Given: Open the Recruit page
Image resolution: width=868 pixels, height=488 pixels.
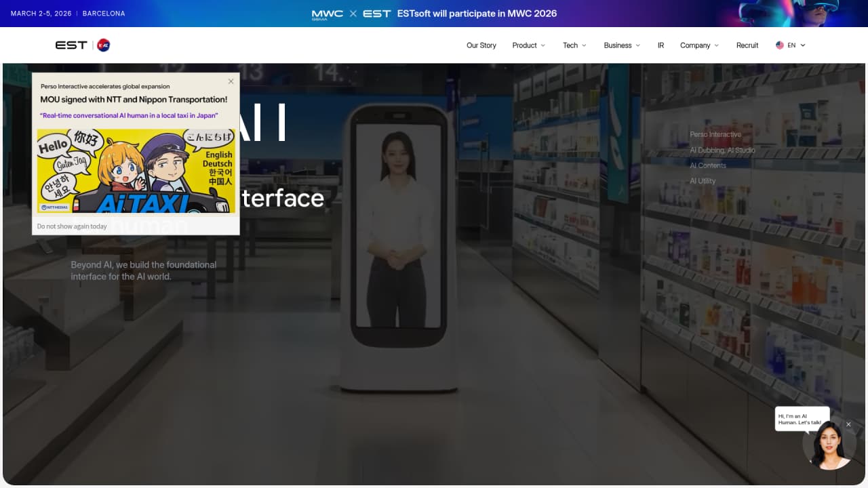Looking at the screenshot, I should [747, 45].
